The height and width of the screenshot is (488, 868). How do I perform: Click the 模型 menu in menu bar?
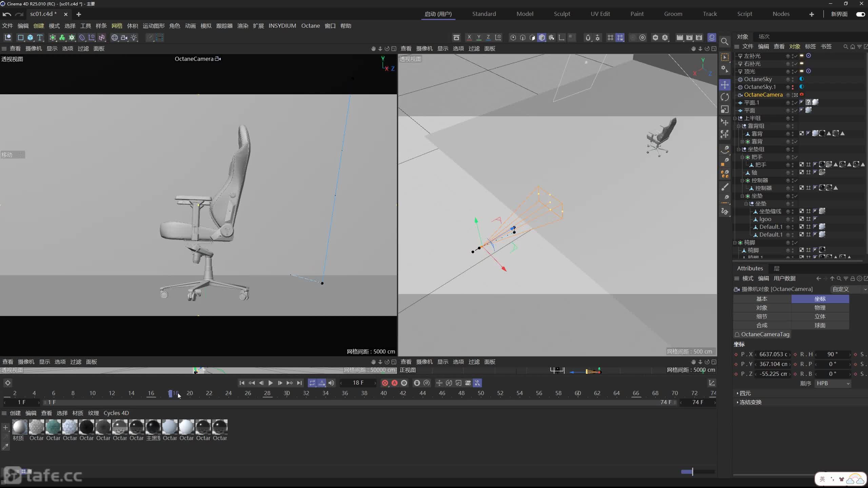[525, 13]
